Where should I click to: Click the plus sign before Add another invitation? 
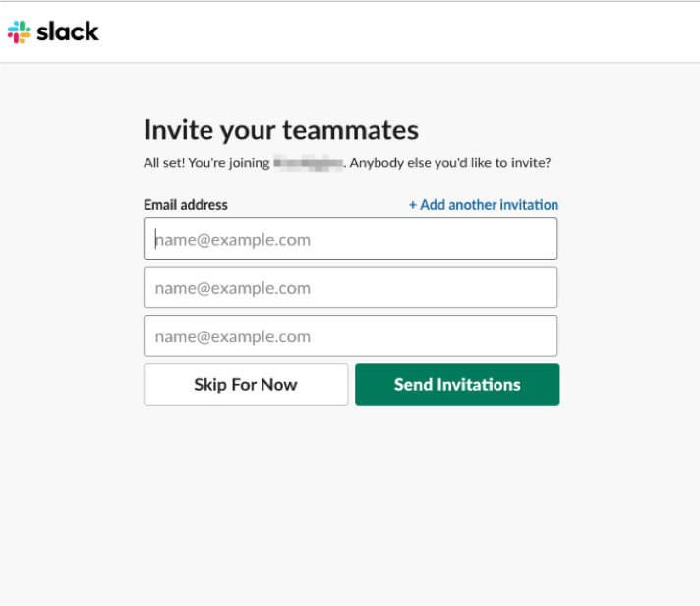pos(413,205)
